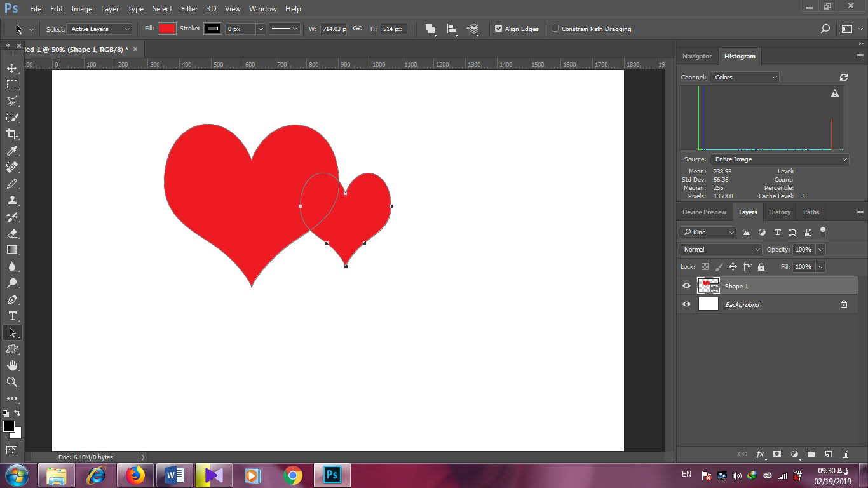Create a new adjustment layer
The height and width of the screenshot is (488, 868).
coord(794,454)
